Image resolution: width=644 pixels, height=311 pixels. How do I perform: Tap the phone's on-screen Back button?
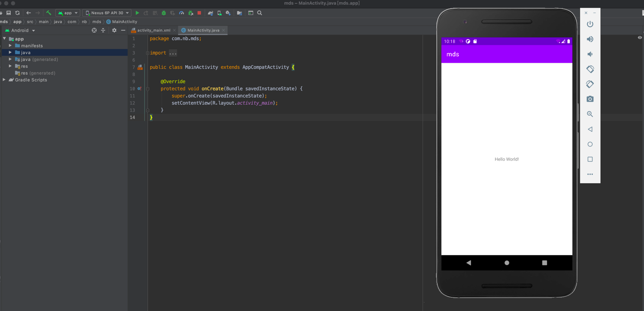click(469, 263)
